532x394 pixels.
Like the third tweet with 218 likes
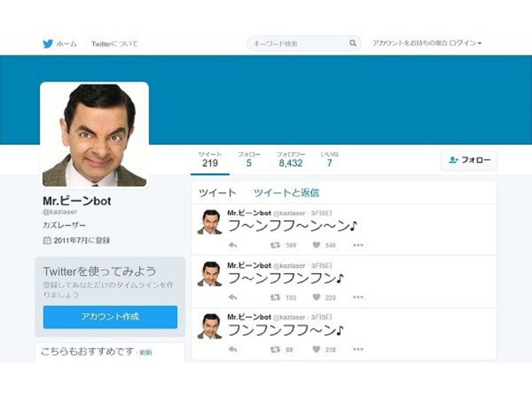(316, 349)
